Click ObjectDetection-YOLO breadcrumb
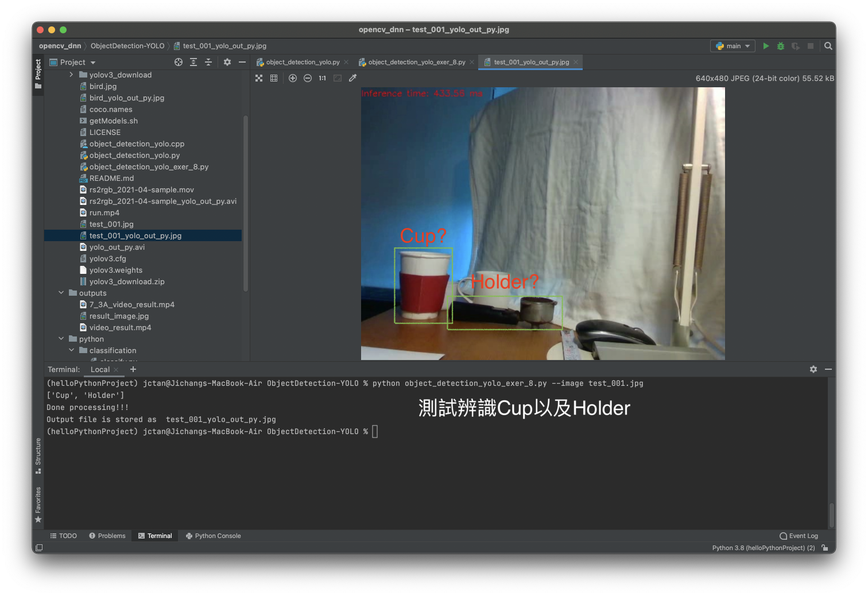The image size is (868, 596). tap(127, 46)
